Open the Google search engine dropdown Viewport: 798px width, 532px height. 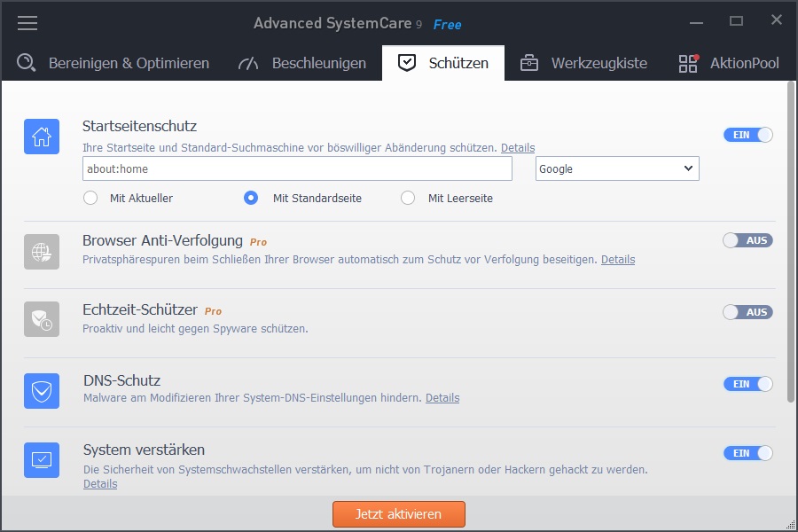pos(617,168)
